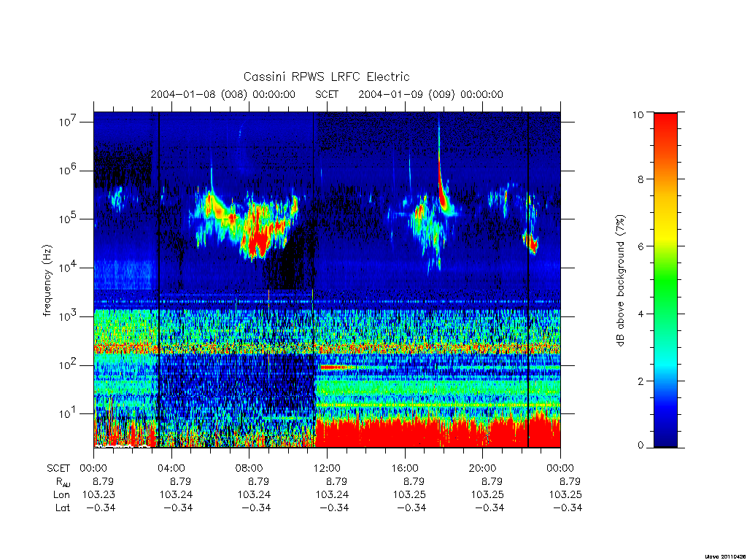747x560 pixels.
Task: Click the title 'Cassini RPWS LRFC Electric'
Action: pyautogui.click(x=326, y=77)
